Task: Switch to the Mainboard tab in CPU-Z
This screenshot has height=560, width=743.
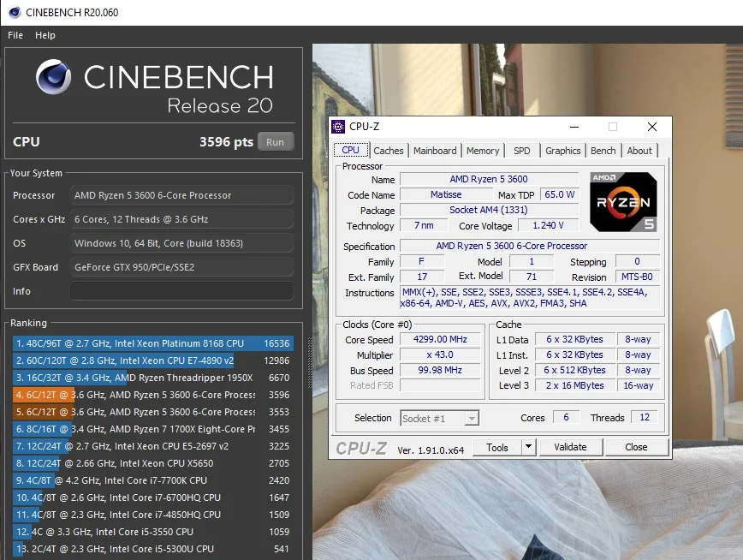Action: [x=435, y=151]
